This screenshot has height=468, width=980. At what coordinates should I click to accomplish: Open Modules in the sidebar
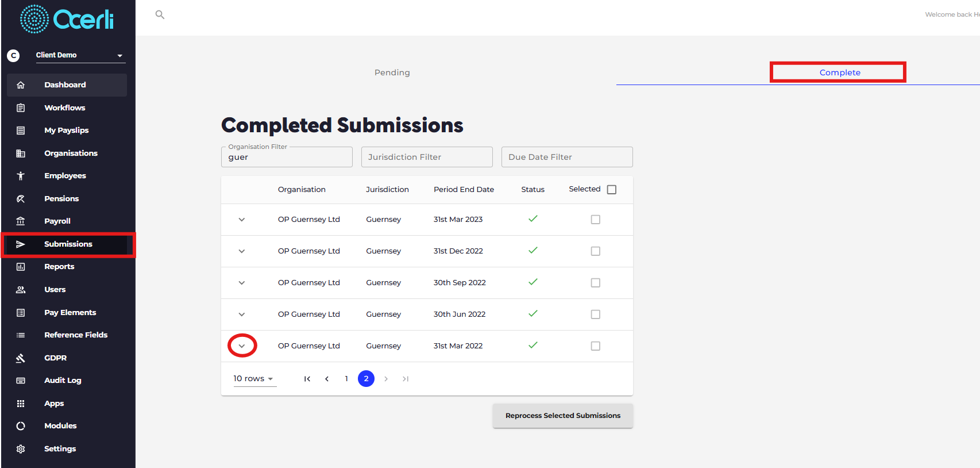pyautogui.click(x=67, y=426)
